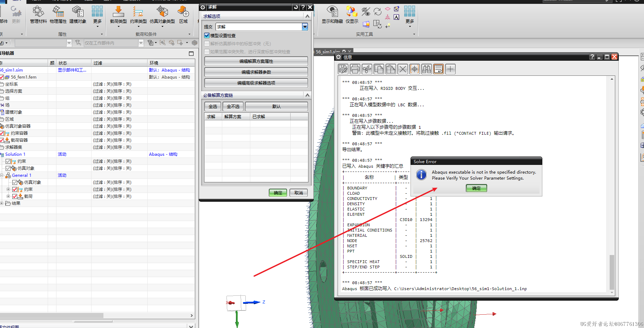Toggle 模型设置检查 checkbox

[207, 35]
